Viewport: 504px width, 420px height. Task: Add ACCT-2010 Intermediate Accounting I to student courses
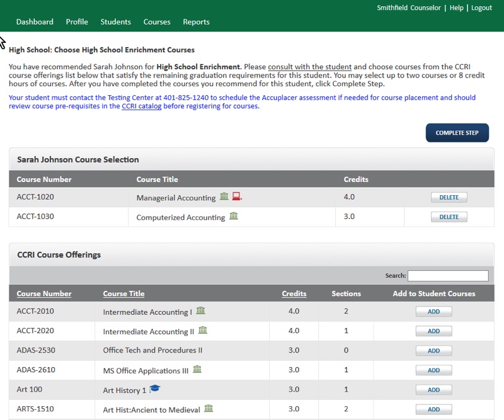coord(433,312)
